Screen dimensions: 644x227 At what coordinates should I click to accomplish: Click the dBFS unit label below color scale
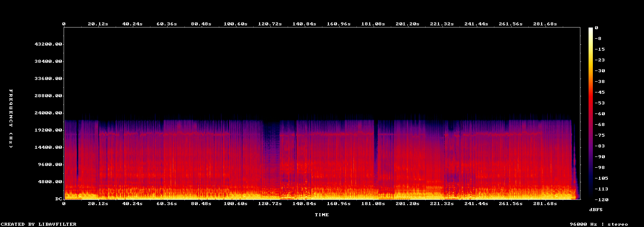point(596,209)
